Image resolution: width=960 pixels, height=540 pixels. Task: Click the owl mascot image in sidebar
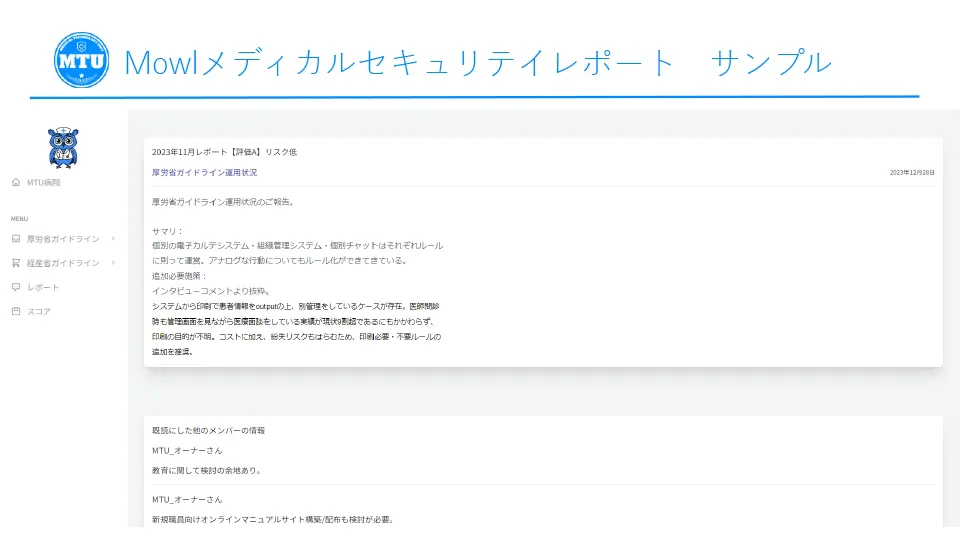point(62,148)
